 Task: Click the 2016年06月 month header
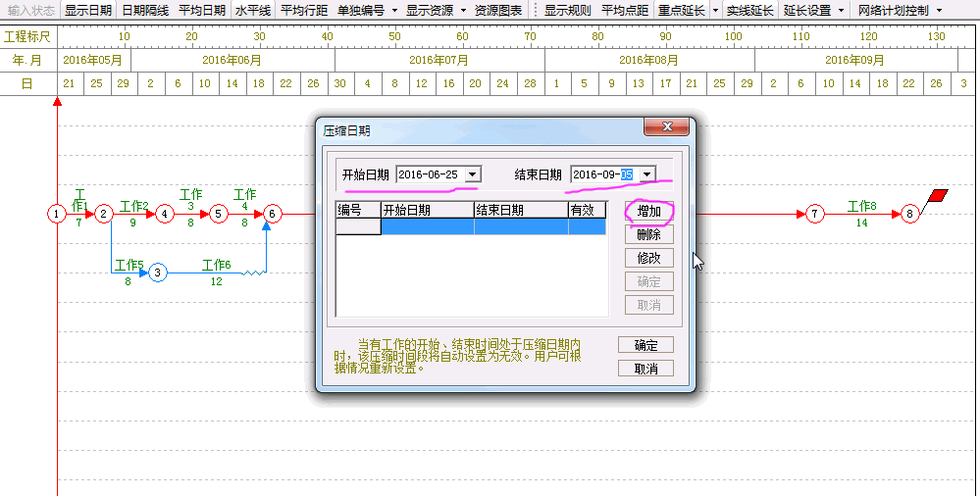click(x=232, y=60)
